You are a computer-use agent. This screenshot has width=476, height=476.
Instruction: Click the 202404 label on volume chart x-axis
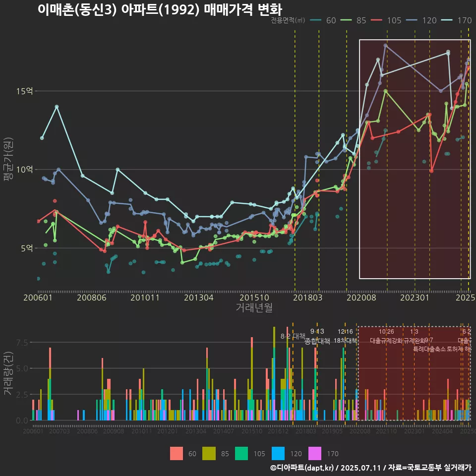point(442,431)
